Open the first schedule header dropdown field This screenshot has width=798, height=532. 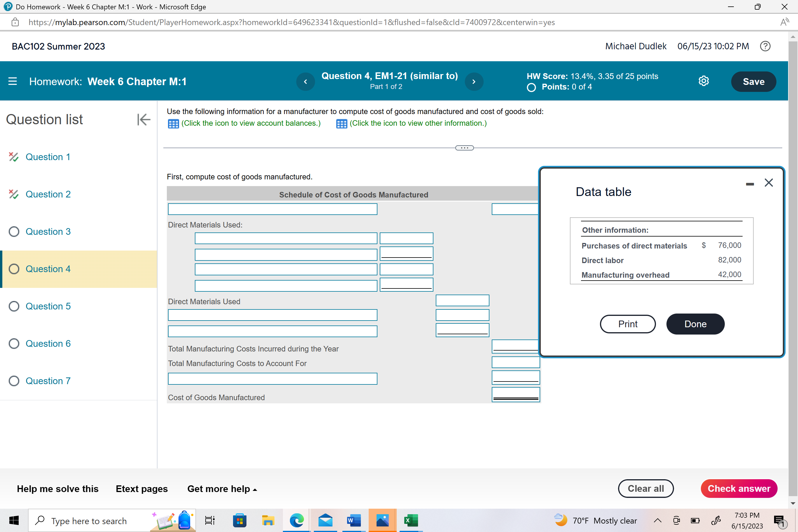pyautogui.click(x=272, y=209)
